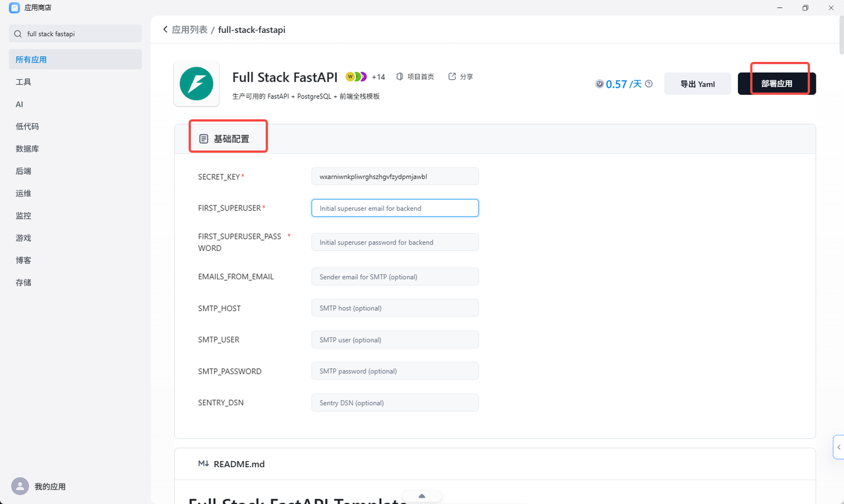Click the My Apps user avatar icon
The height and width of the screenshot is (504, 844).
tap(20, 486)
